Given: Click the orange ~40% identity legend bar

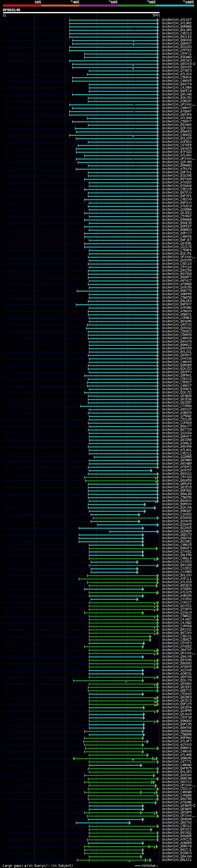Looking at the screenshot, I should click(60, 6).
